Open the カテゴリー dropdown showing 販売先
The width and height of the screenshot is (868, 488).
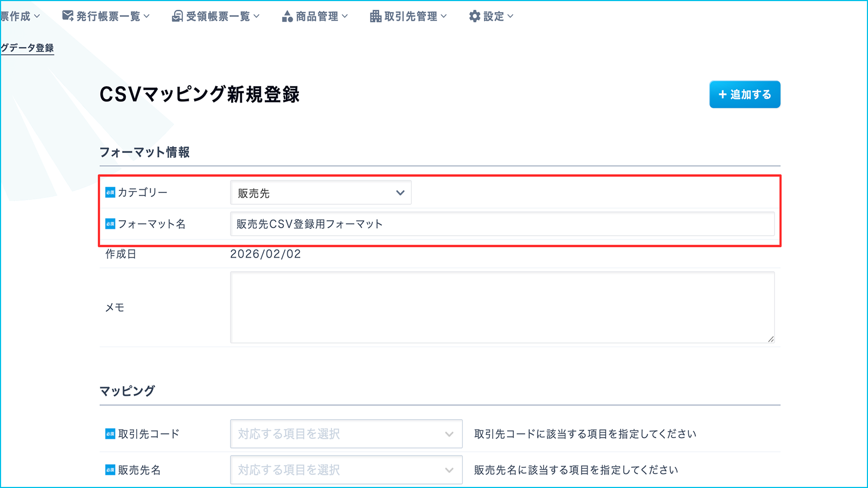pyautogui.click(x=321, y=193)
